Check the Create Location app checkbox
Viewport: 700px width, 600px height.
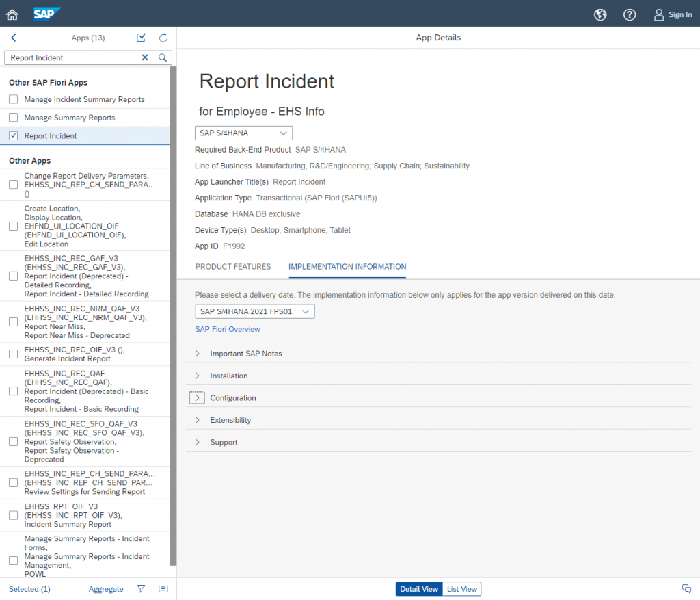point(14,226)
